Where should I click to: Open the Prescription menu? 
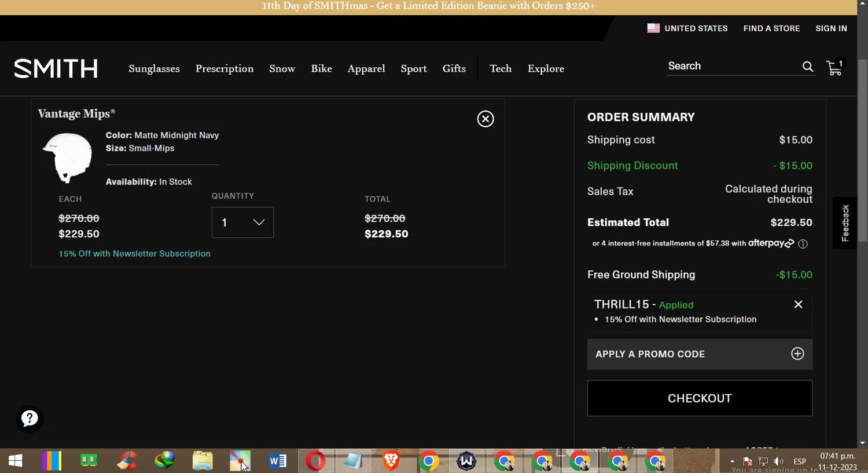click(225, 68)
